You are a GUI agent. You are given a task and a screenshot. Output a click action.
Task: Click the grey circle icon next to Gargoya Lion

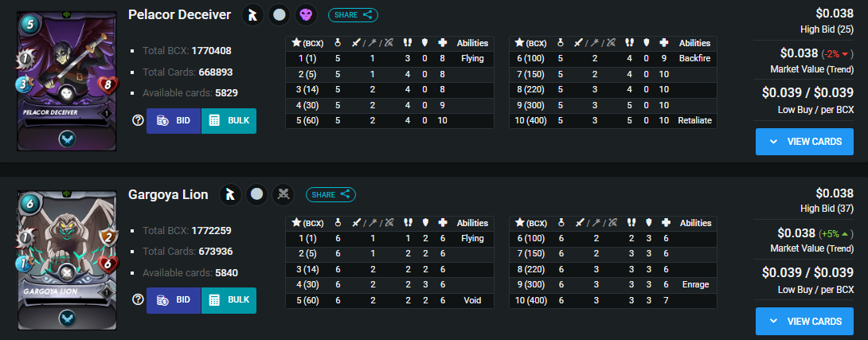[x=257, y=194]
